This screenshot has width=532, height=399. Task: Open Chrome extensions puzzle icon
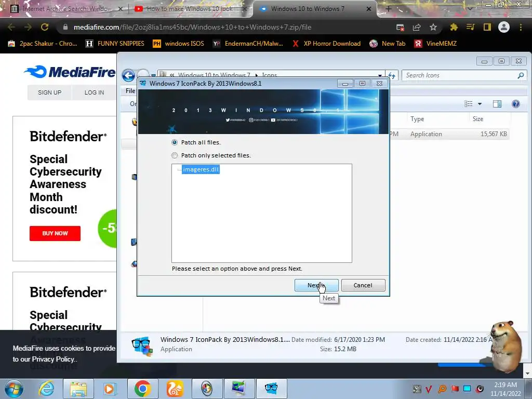point(454,27)
